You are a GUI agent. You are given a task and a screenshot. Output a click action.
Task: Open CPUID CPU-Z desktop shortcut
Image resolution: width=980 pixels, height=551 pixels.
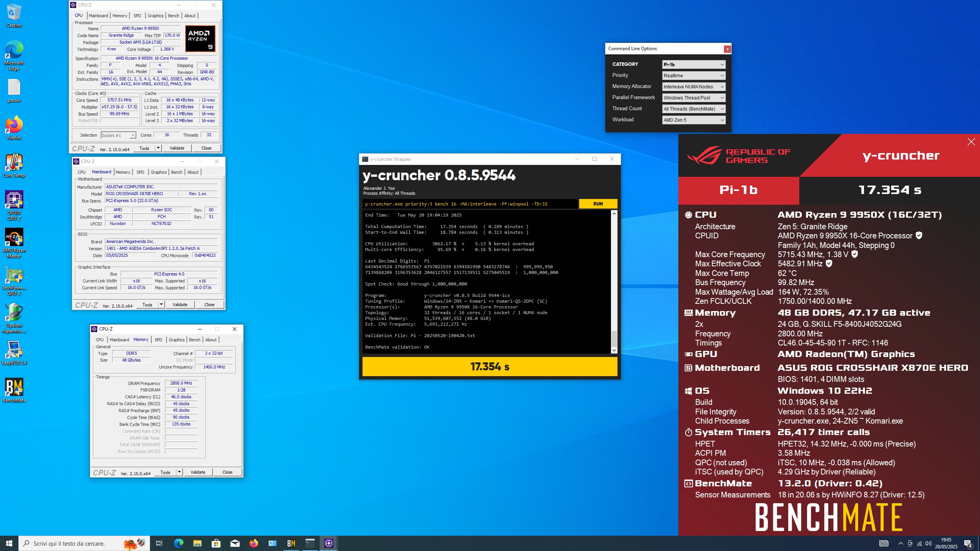pos(14,206)
